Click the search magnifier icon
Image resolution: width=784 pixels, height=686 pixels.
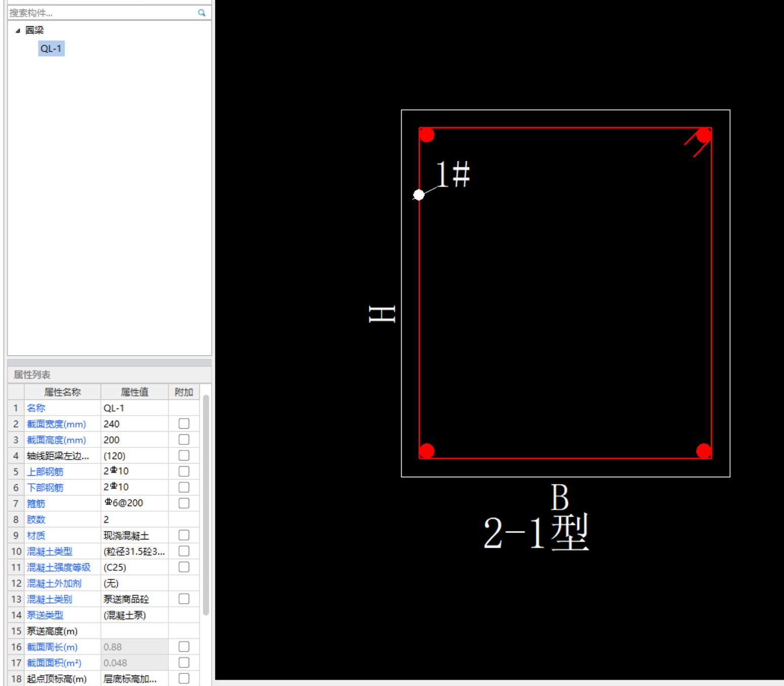point(202,13)
